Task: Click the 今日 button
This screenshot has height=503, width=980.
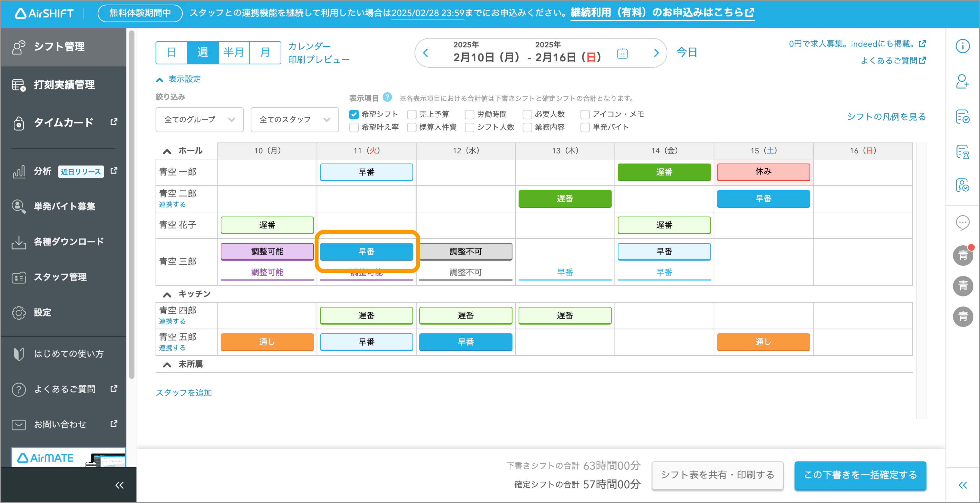Action: coord(687,53)
